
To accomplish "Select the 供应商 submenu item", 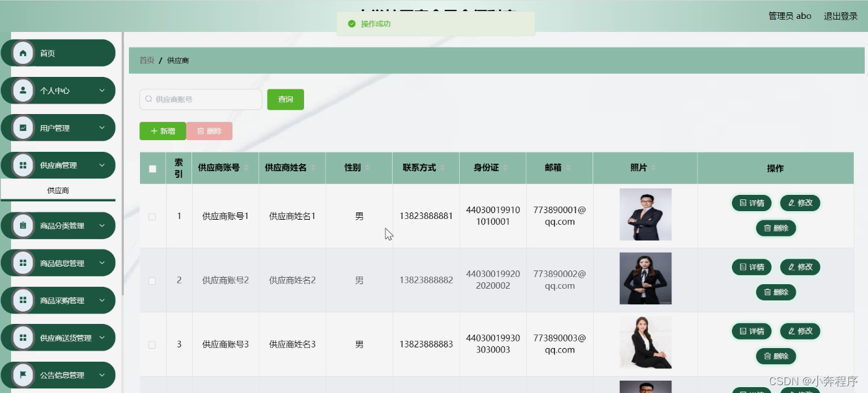I will click(58, 191).
